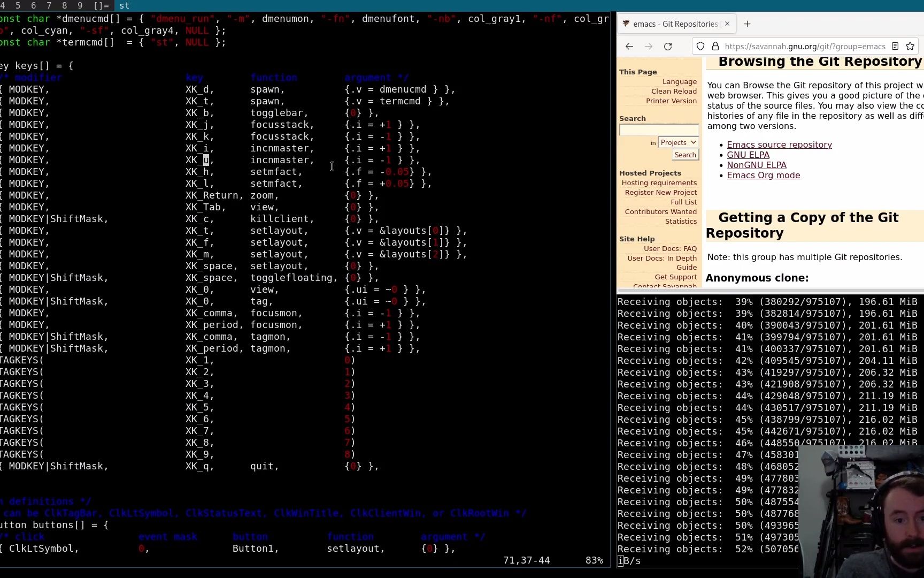This screenshot has height=578, width=924.
Task: Click the []= layout symbol in bar
Action: point(101,5)
